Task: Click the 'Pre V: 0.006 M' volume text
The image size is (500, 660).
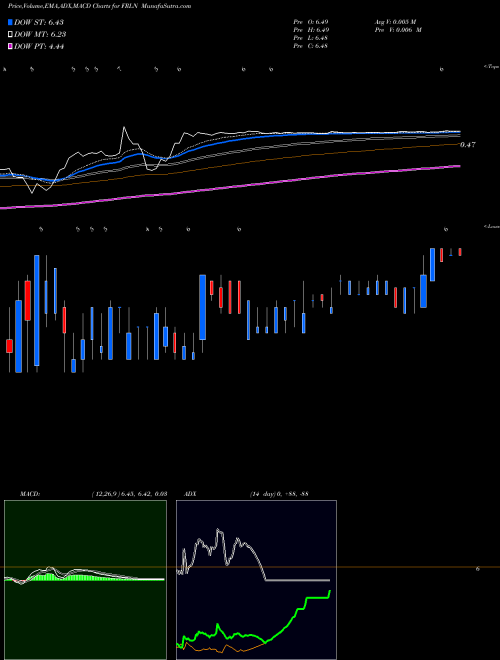Action: 398,30
